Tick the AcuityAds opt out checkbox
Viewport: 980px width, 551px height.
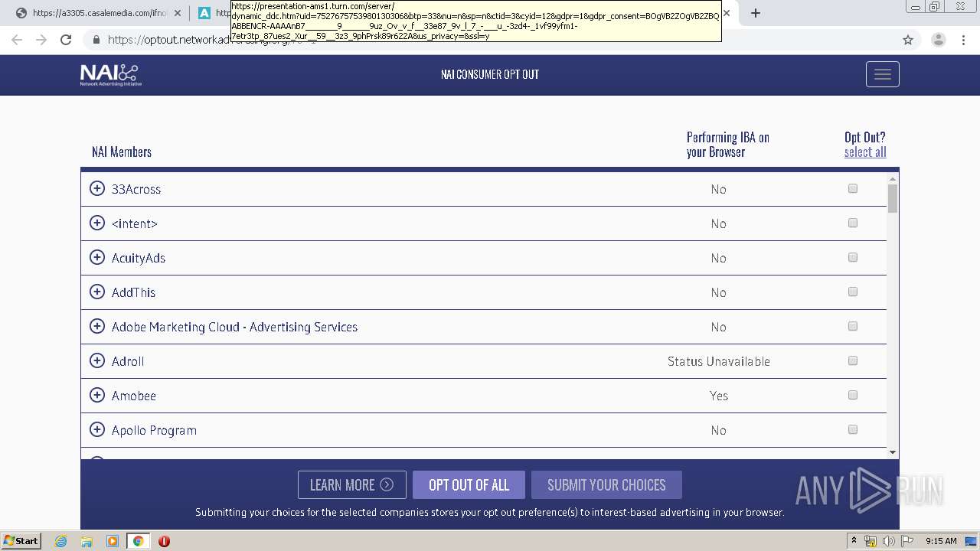coord(853,257)
